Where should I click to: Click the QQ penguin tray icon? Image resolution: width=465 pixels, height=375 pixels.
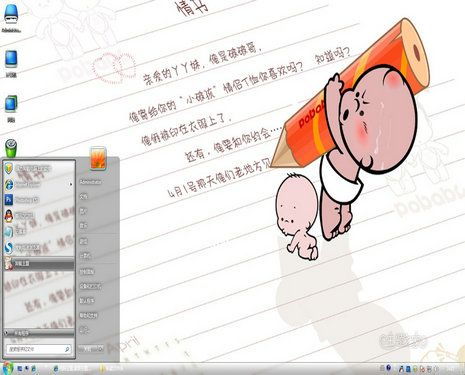click(401, 369)
